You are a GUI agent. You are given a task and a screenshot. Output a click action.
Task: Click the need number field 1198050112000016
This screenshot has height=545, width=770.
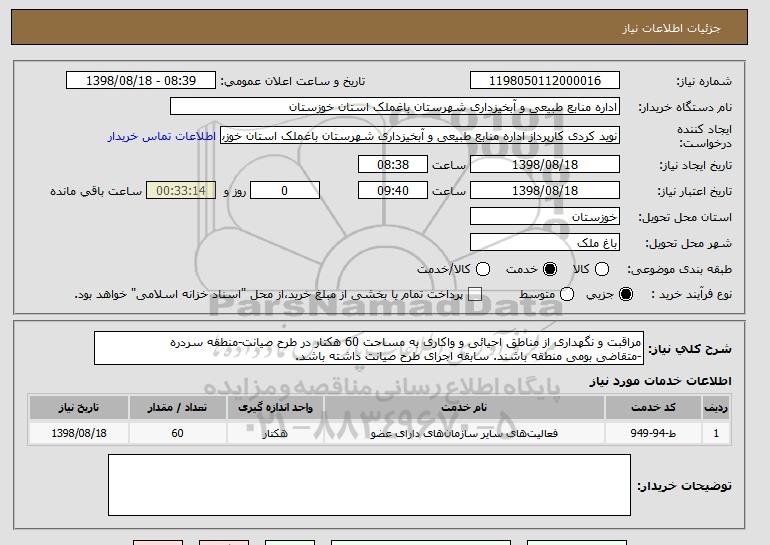[x=545, y=81]
